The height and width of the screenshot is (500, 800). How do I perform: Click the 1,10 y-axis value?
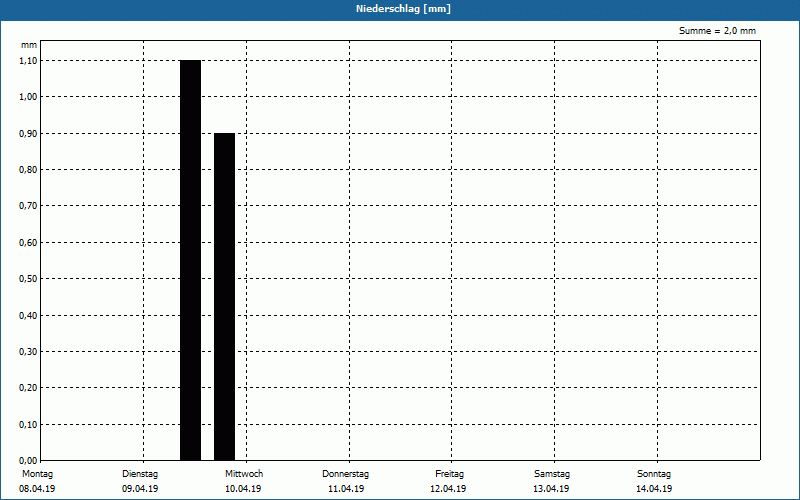point(28,61)
